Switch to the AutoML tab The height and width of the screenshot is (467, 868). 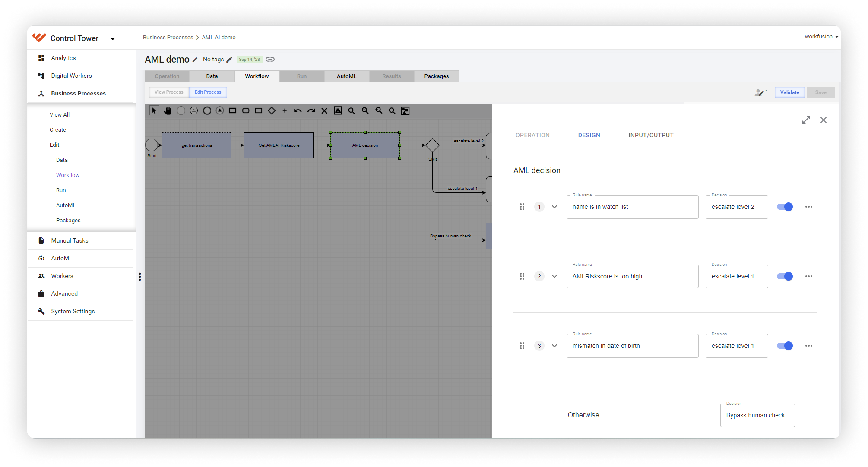(x=346, y=76)
